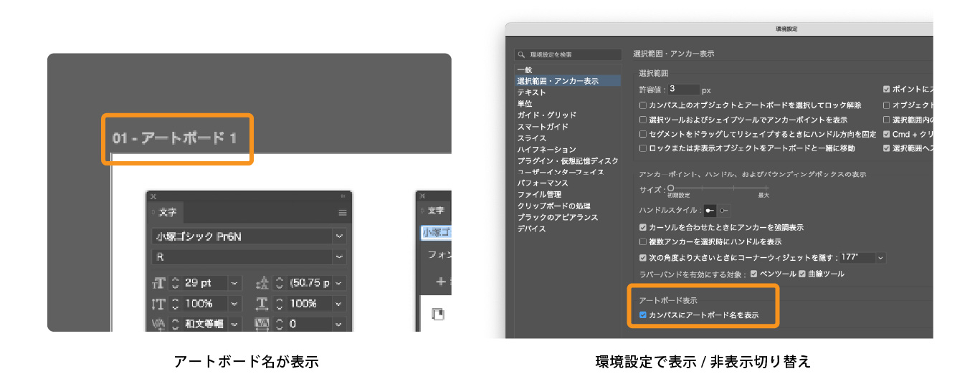The width and height of the screenshot is (980, 384).
Task: Select the hollow handle style icon
Action: [723, 211]
